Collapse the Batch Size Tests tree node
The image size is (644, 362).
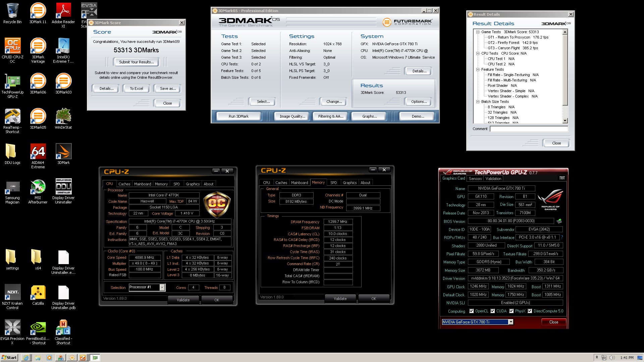(x=478, y=102)
